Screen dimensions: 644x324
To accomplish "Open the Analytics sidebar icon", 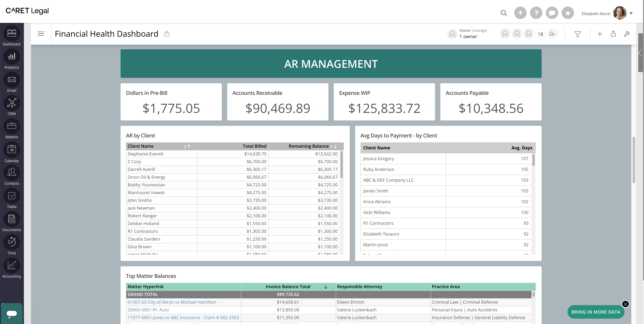I will 11,57.
